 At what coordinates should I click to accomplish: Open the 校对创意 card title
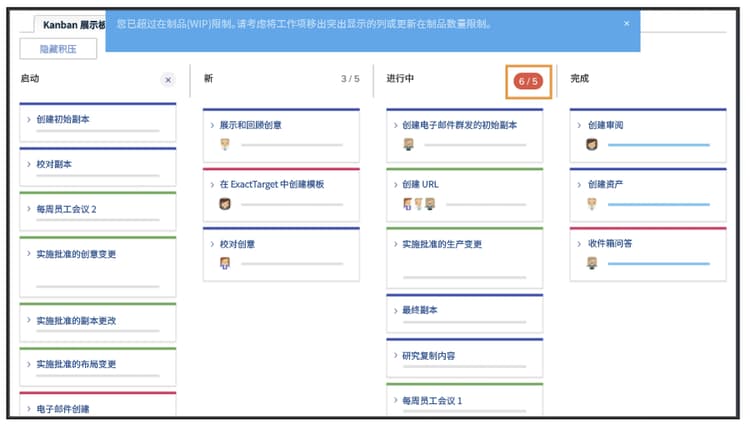pos(237,244)
